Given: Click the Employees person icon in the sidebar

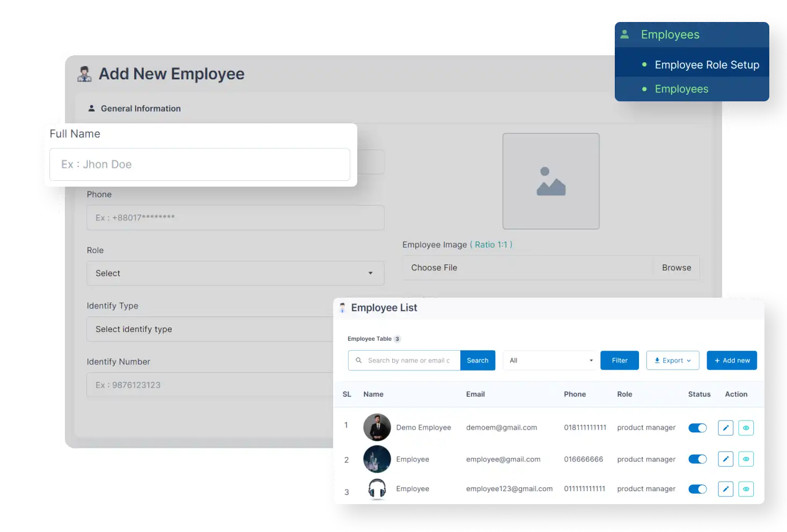Looking at the screenshot, I should [x=624, y=34].
